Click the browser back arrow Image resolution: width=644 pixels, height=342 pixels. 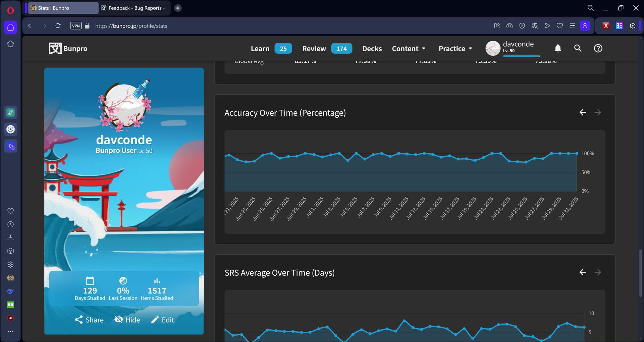(x=30, y=26)
